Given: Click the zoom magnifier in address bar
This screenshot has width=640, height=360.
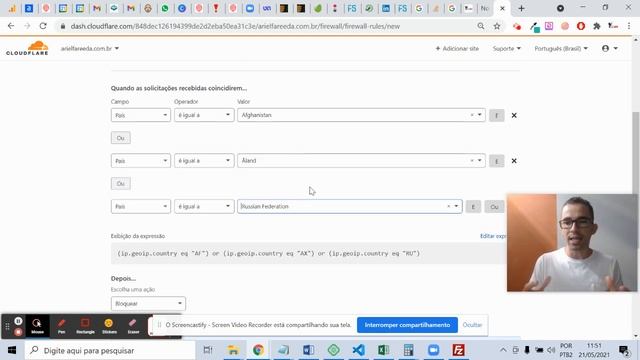Looking at the screenshot, I should click(481, 26).
